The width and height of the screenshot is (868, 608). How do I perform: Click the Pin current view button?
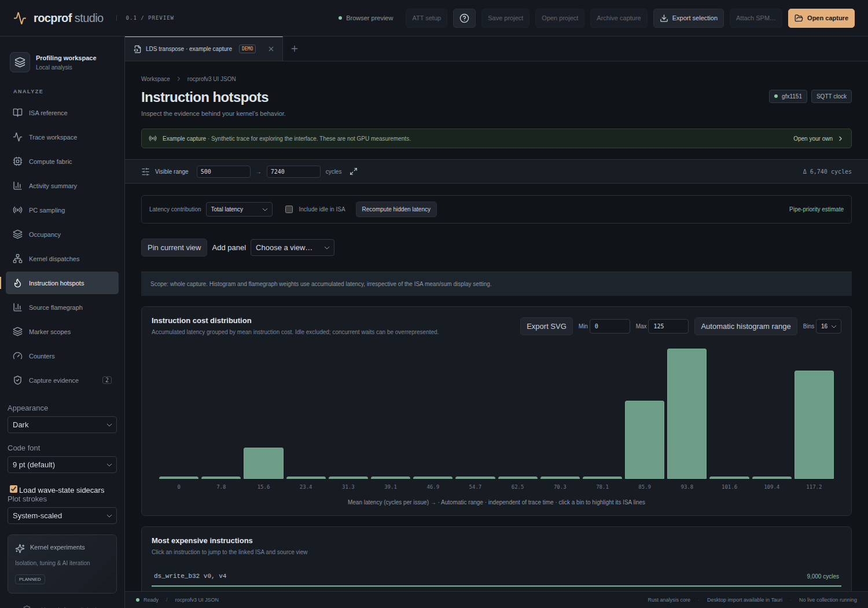(174, 247)
